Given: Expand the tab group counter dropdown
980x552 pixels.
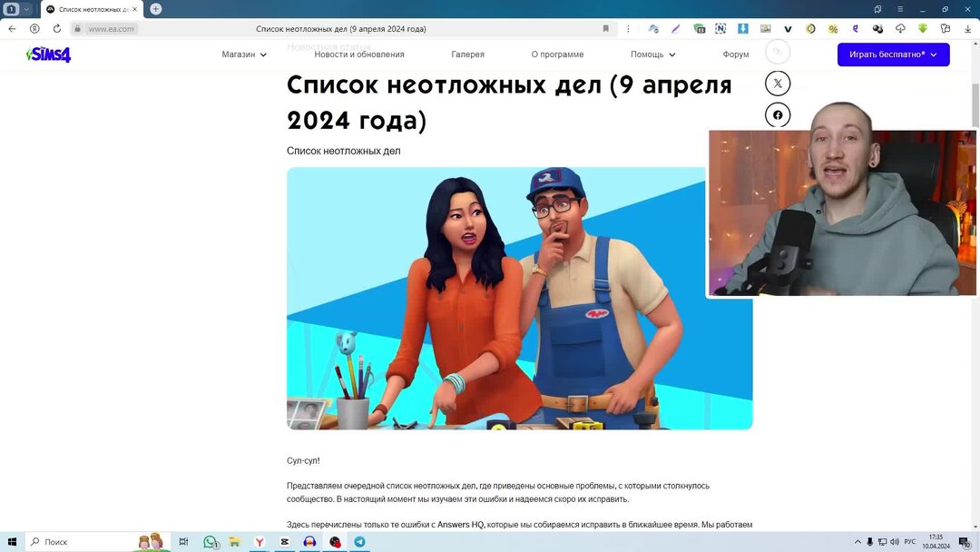Looking at the screenshot, I should 26,9.
